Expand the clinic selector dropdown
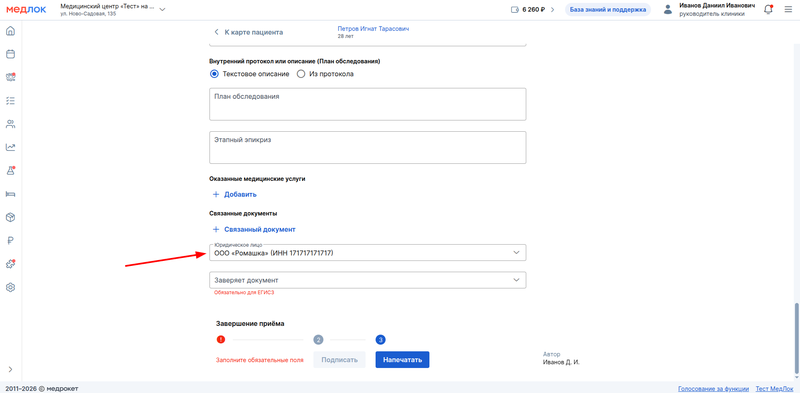 [x=162, y=9]
